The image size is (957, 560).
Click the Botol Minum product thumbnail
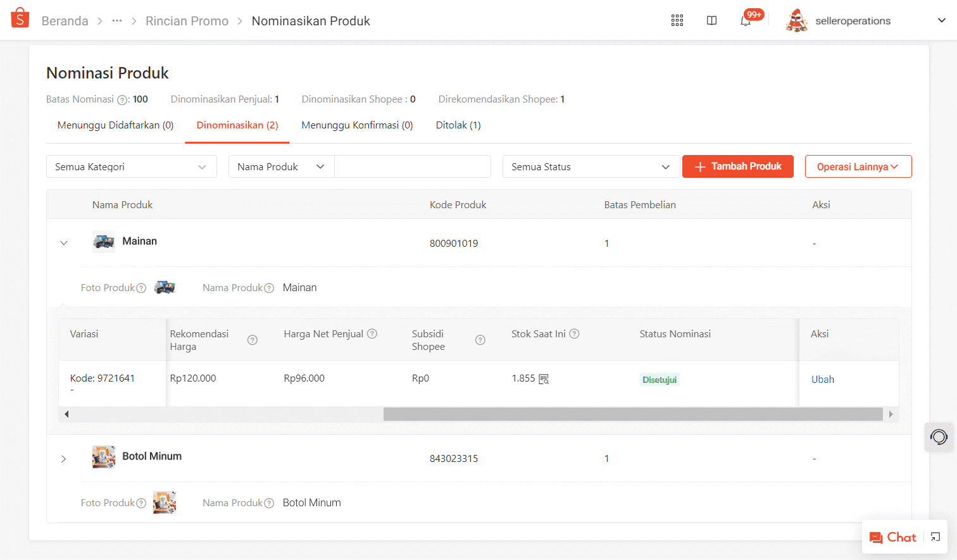point(104,457)
